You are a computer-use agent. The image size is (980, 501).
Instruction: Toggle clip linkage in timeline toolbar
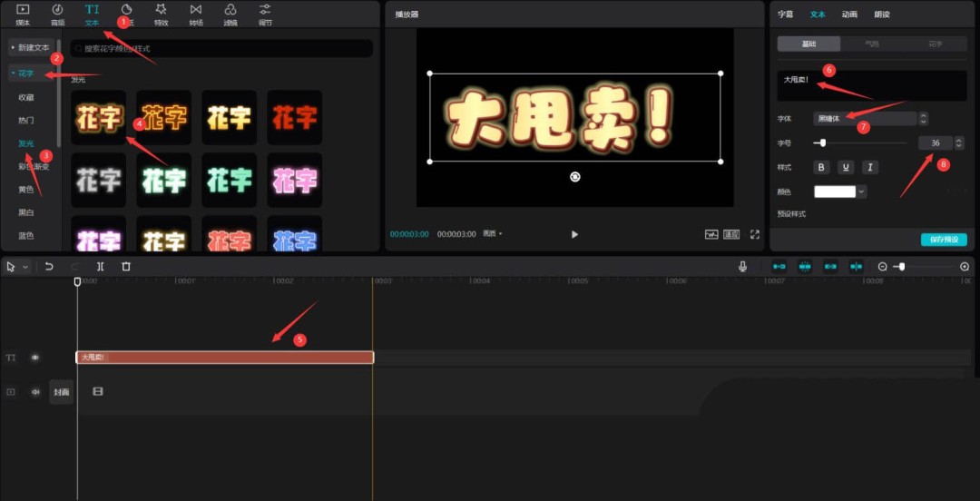[x=830, y=267]
